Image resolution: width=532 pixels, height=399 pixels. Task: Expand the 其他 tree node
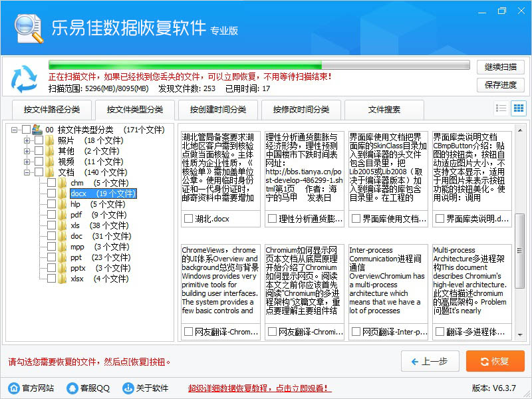[x=27, y=151]
